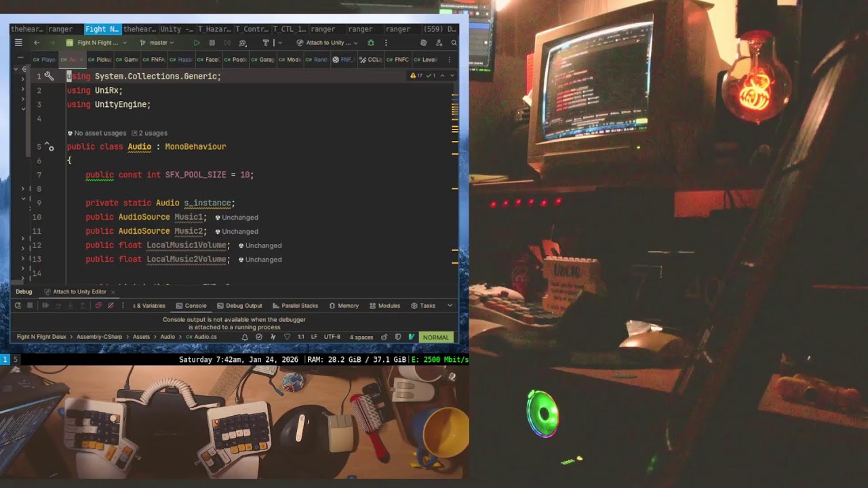Switch to the FNFC editor tab
This screenshot has width=868, height=488.
tap(397, 60)
